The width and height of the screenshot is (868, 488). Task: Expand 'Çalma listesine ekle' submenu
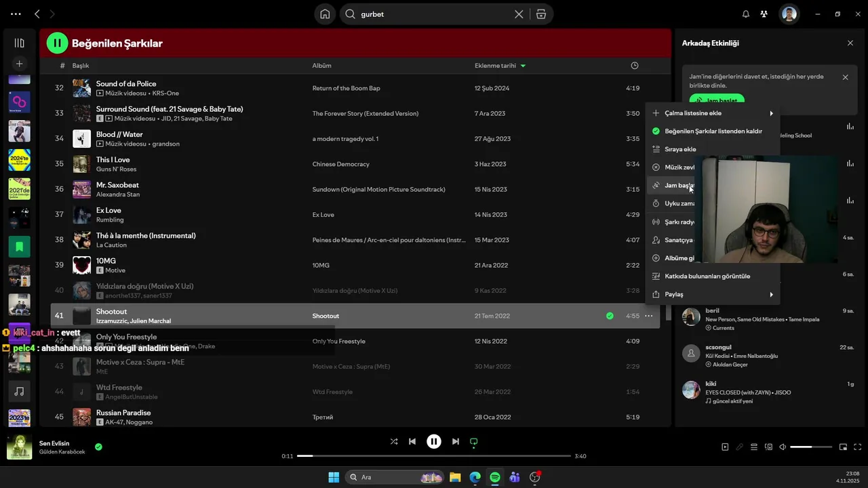pos(712,113)
